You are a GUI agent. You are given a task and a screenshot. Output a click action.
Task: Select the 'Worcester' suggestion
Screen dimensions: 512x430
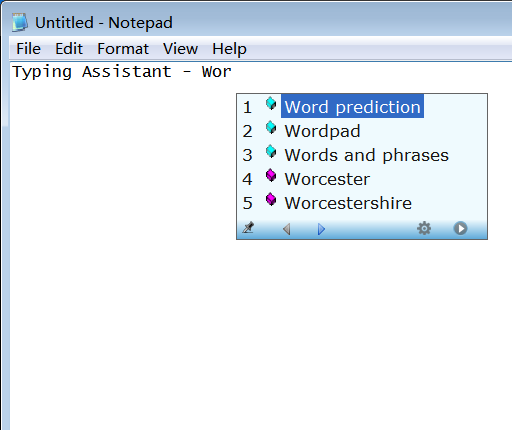327,179
